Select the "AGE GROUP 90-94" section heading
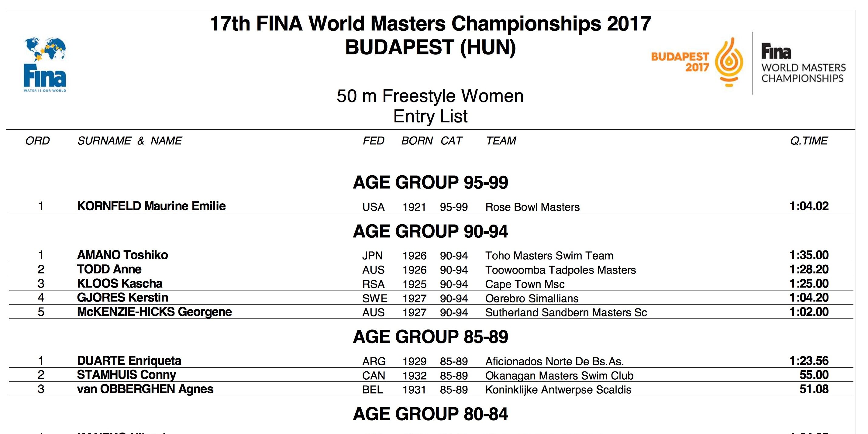The image size is (868, 434). coord(430,231)
